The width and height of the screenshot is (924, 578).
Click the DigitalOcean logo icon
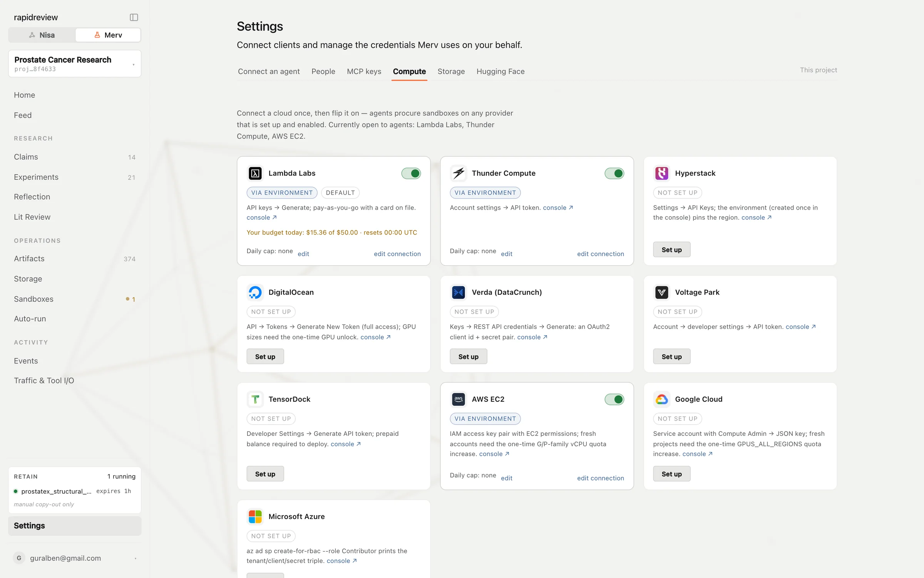[255, 292]
